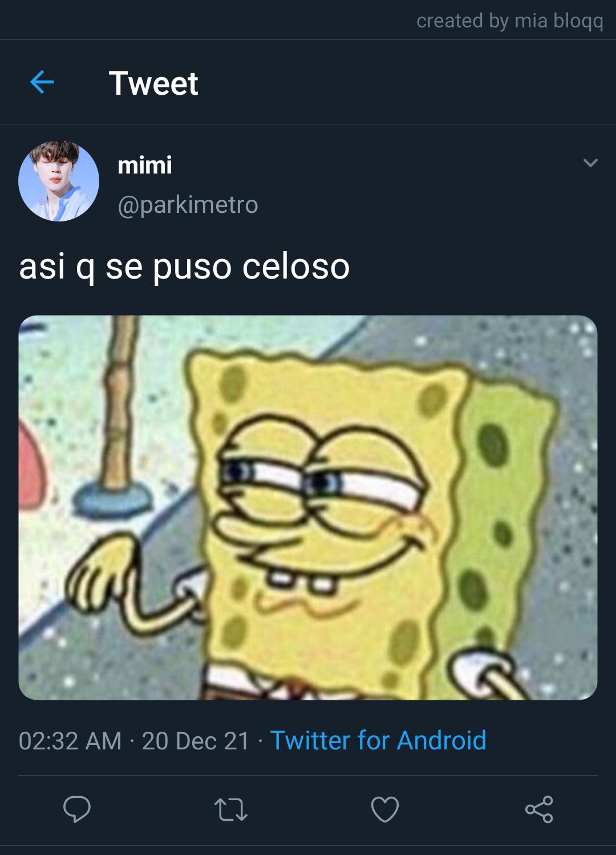The image size is (616, 855).
Task: Click the 02:32 AM timestamp
Action: tap(70, 741)
